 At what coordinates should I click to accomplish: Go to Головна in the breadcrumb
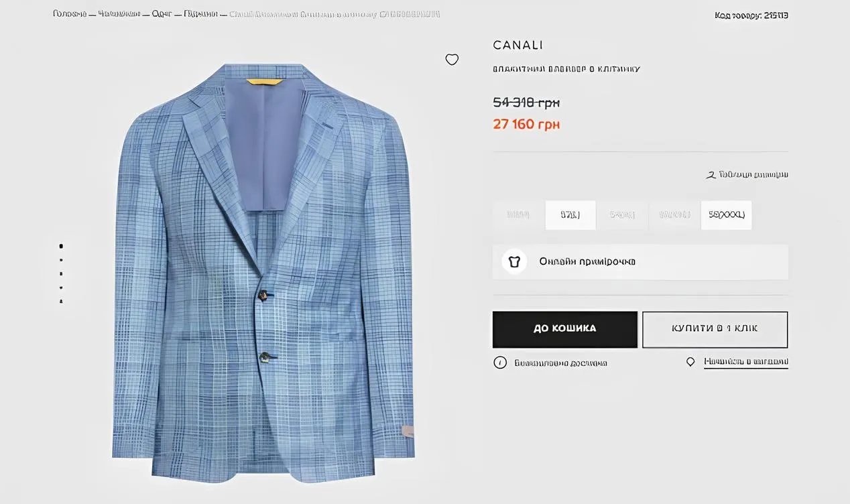point(69,14)
